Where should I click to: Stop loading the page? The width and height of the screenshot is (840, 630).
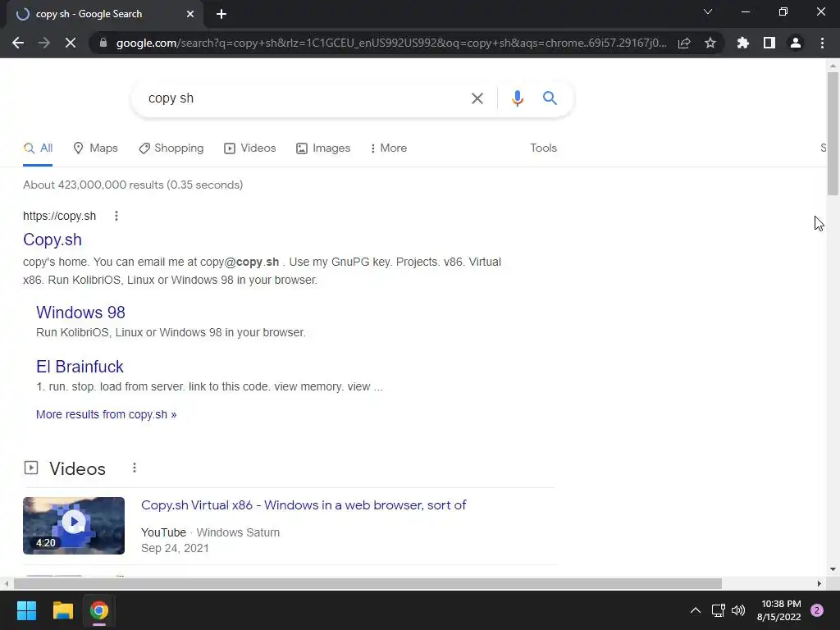(71, 43)
